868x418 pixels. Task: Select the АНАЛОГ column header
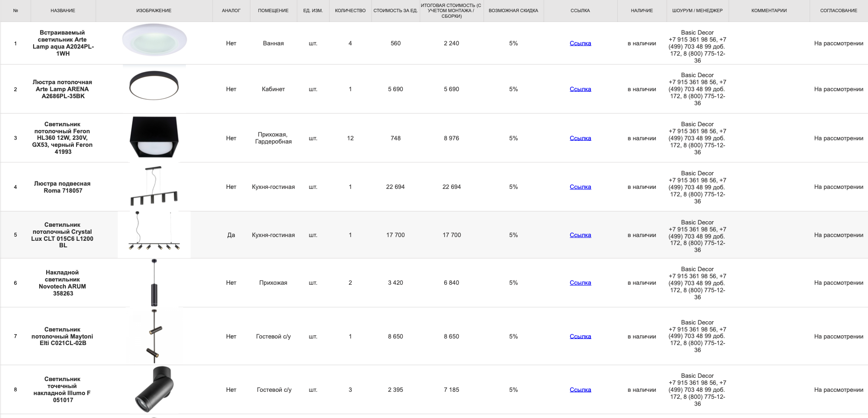pos(231,11)
